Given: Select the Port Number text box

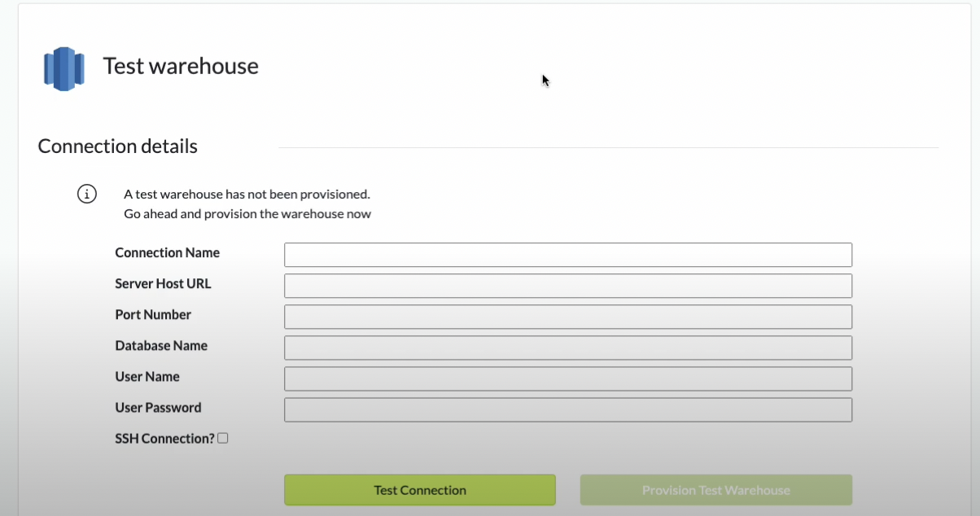Looking at the screenshot, I should tap(567, 317).
